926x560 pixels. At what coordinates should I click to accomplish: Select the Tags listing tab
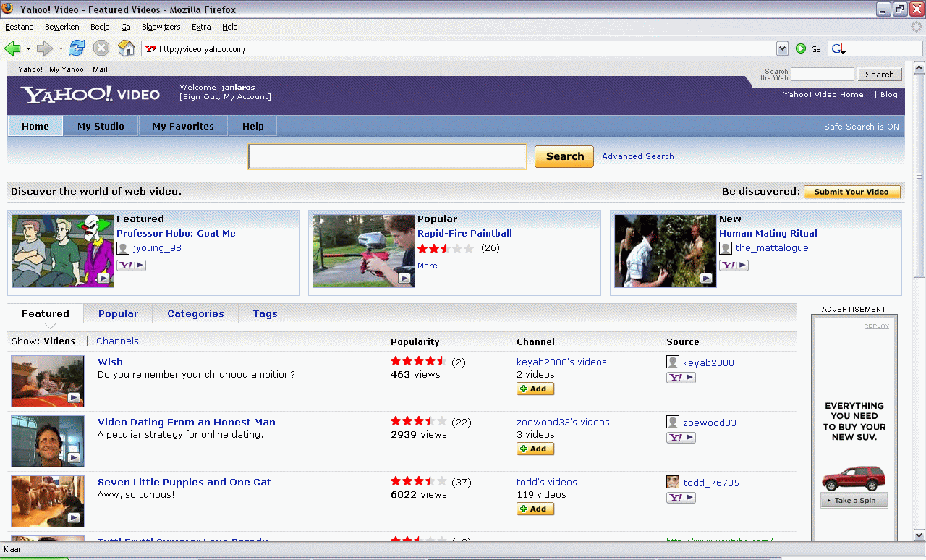[x=265, y=313]
